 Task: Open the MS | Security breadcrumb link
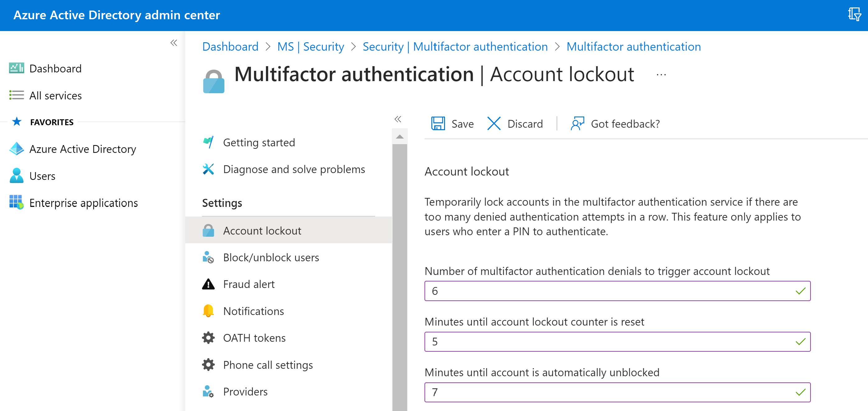pyautogui.click(x=310, y=47)
